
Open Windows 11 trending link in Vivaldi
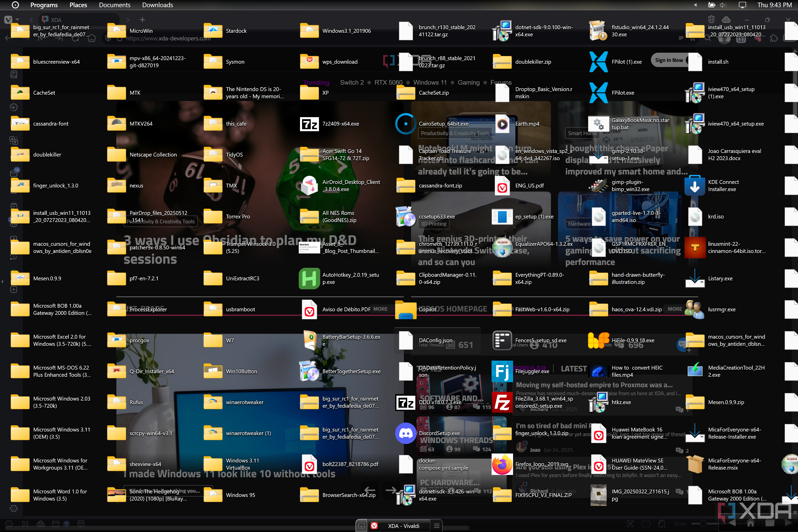click(x=429, y=82)
